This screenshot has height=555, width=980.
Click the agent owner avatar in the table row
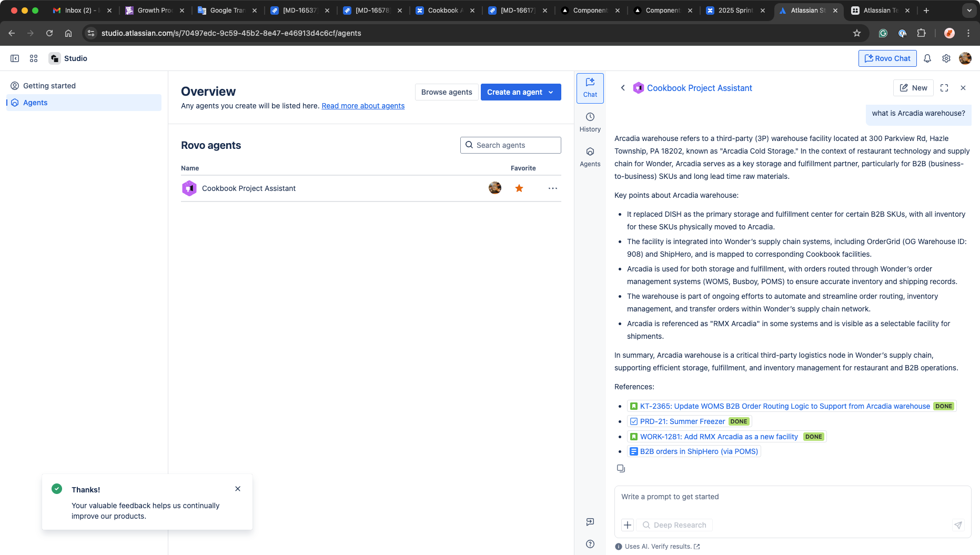coord(495,188)
